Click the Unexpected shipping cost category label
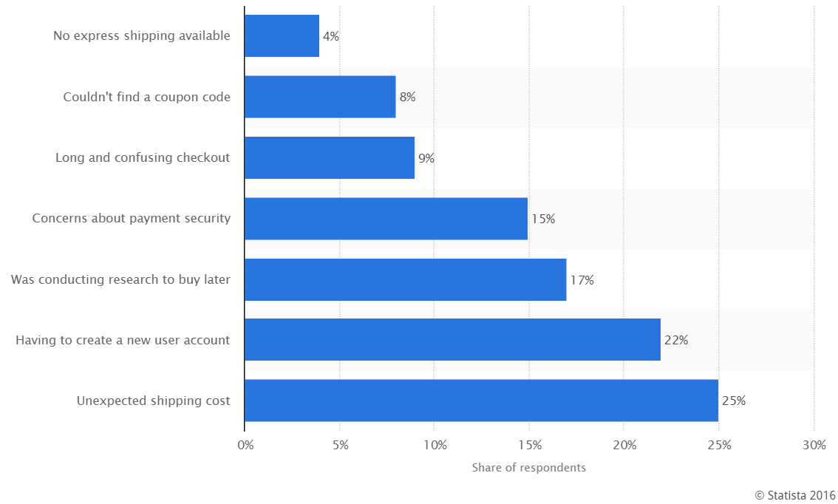This screenshot has width=838, height=504. (x=154, y=401)
